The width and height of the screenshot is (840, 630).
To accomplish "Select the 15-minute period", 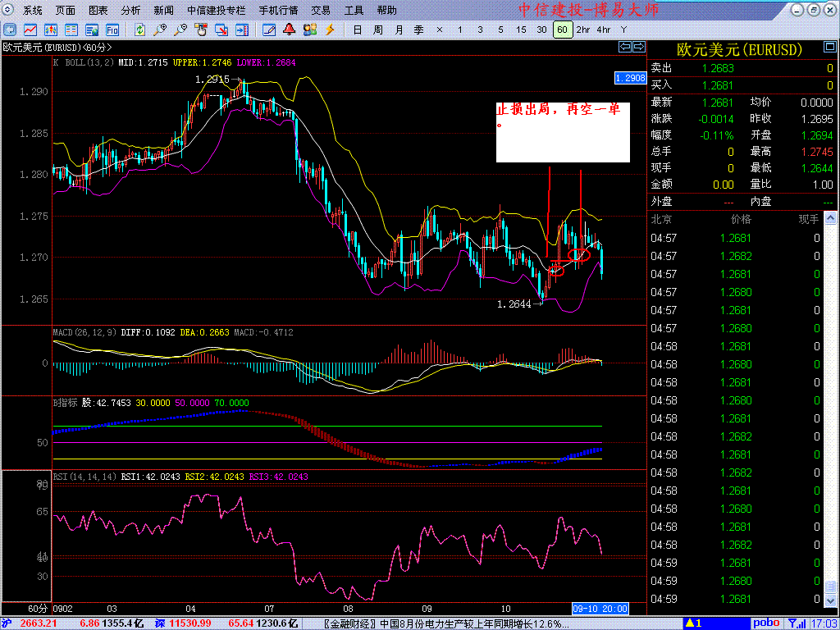I will pos(521,30).
